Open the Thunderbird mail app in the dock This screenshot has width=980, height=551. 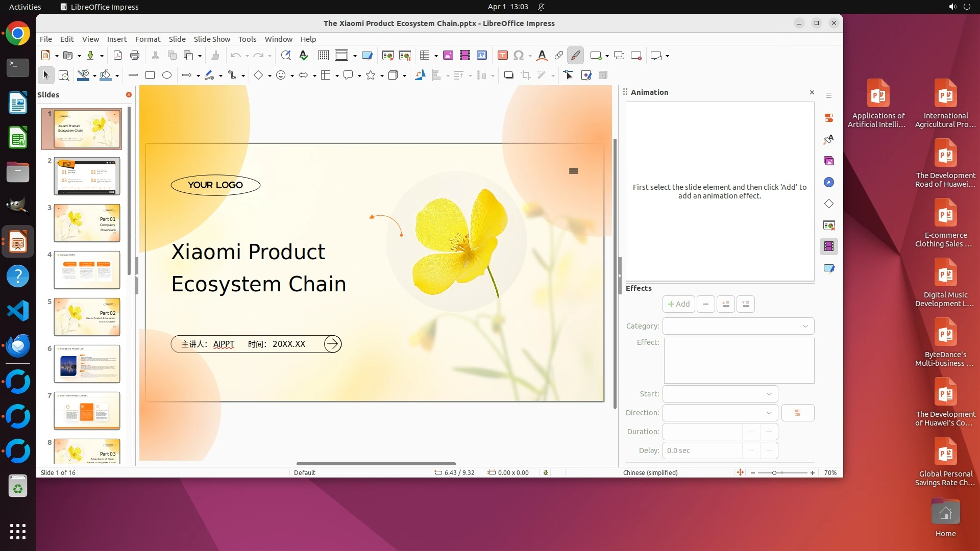[x=18, y=346]
